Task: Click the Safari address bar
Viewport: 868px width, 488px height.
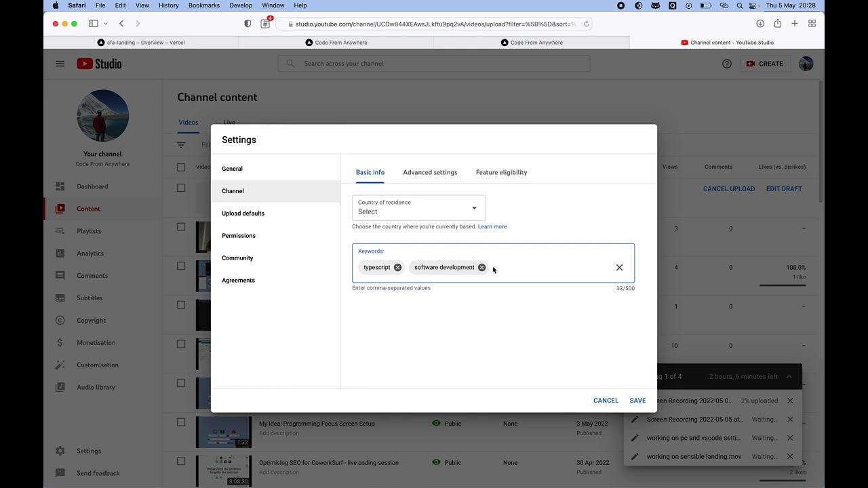Action: click(434, 24)
